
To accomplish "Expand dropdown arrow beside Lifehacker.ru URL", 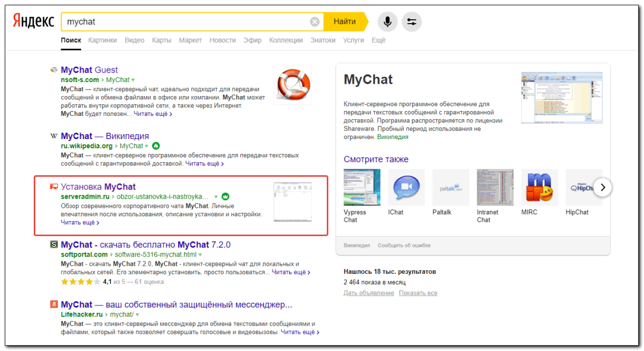I will [x=137, y=315].
